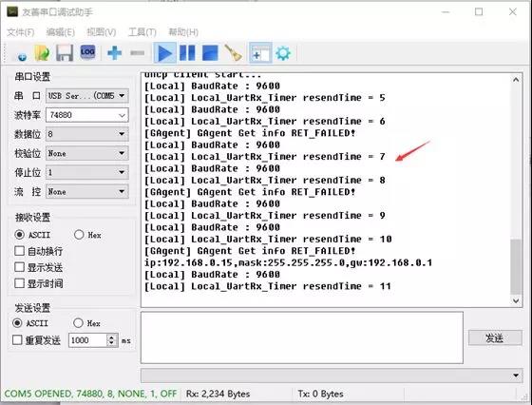Expand the 串口 COM port dropdown
Screen dimensions: 532x405
coord(87,96)
